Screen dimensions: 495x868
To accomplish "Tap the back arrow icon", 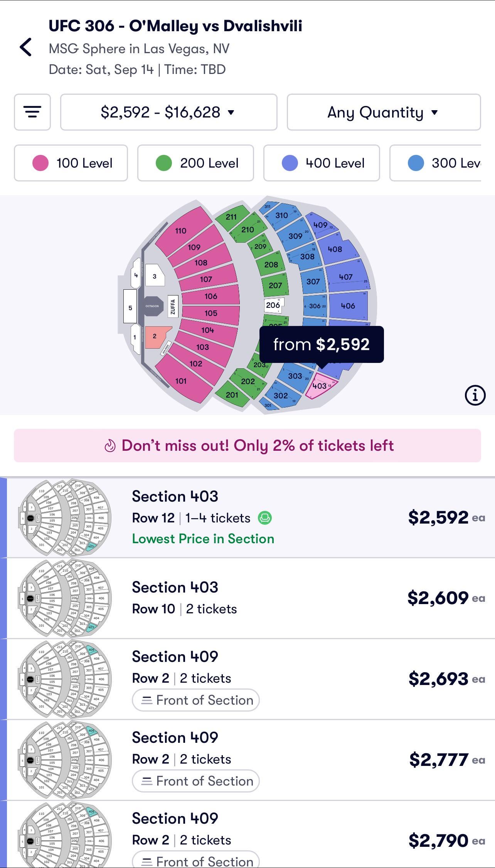I will coord(26,47).
